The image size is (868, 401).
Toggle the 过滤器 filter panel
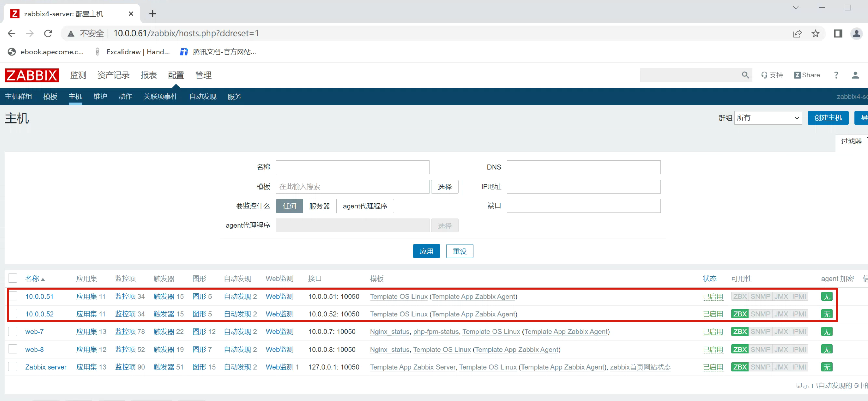click(x=851, y=141)
